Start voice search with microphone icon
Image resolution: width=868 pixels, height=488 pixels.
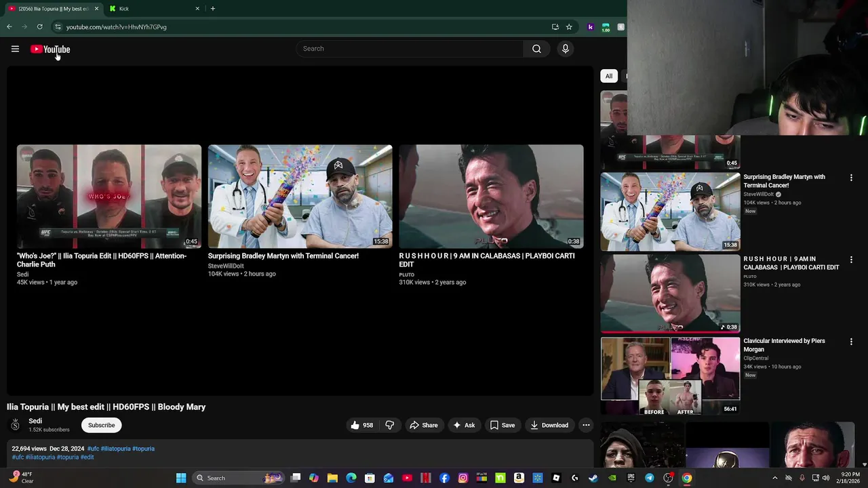click(x=565, y=49)
